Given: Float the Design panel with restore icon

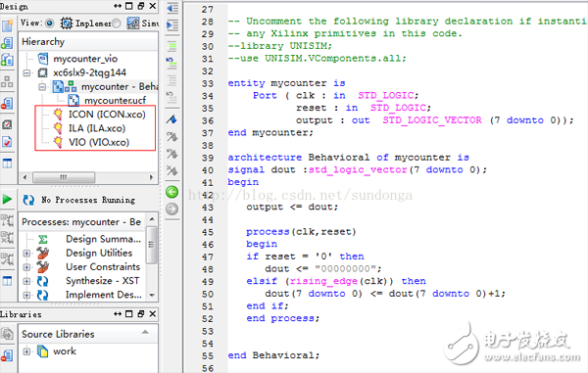Looking at the screenshot, I should point(140,6).
